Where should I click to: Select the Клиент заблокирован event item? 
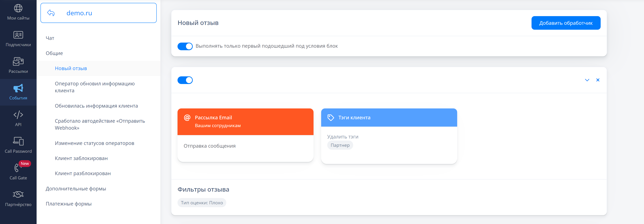[81, 158]
